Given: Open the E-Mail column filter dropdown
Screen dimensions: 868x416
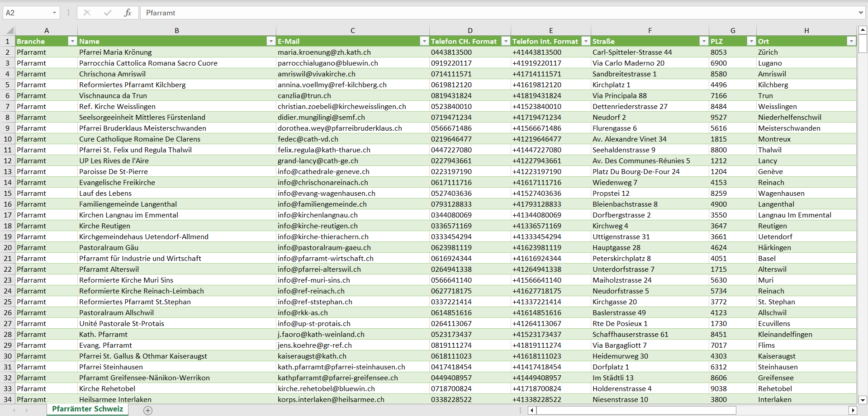Looking at the screenshot, I should coord(424,41).
